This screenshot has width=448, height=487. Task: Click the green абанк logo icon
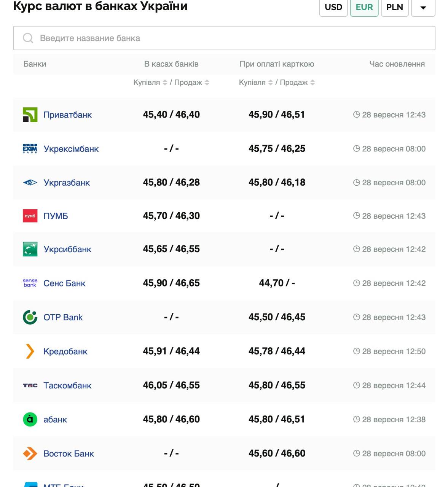coord(30,419)
